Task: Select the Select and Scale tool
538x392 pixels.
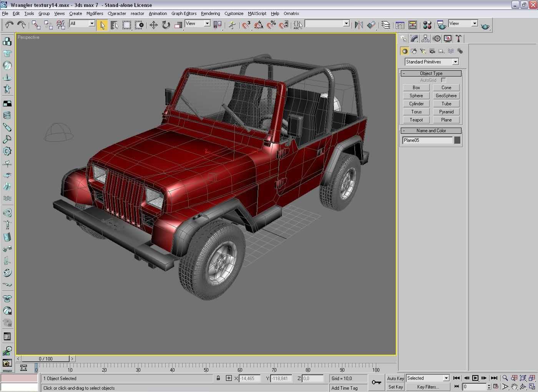Action: tap(178, 25)
